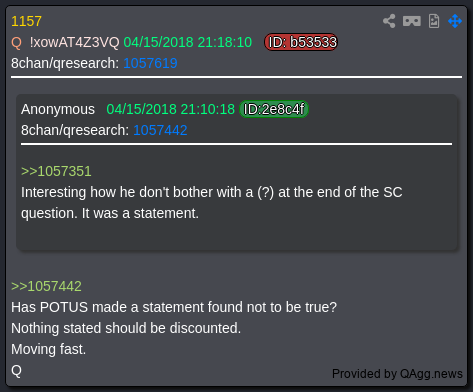Image resolution: width=473 pixels, height=392 pixels.
Task: Follow the green reply reference >>1057442
Action: pyautogui.click(x=46, y=286)
